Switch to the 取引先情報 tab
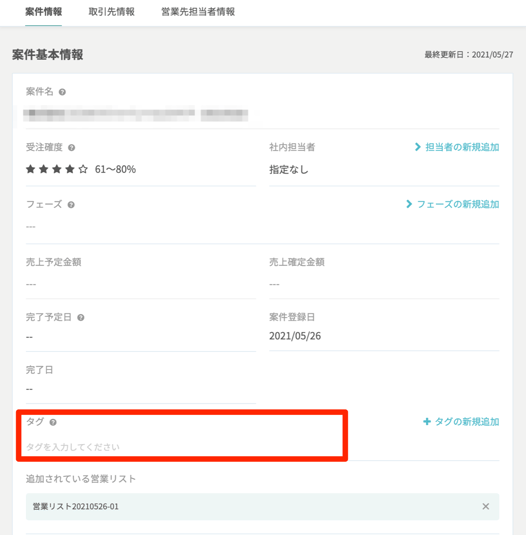 [x=112, y=12]
